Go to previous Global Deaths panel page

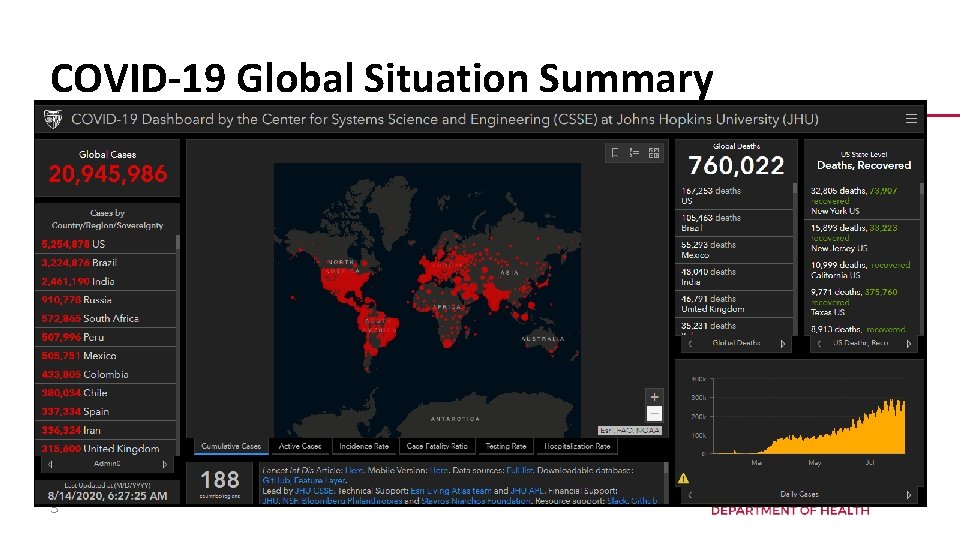[x=691, y=343]
